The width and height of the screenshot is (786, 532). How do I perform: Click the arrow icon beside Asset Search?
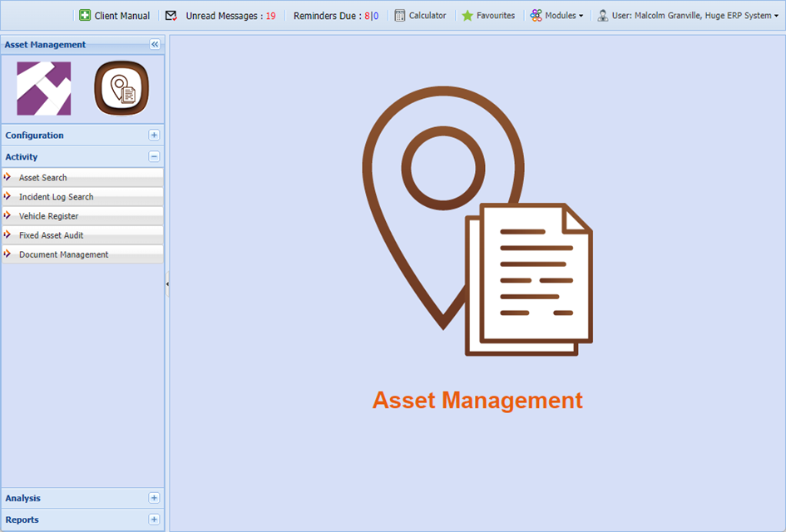coord(7,177)
